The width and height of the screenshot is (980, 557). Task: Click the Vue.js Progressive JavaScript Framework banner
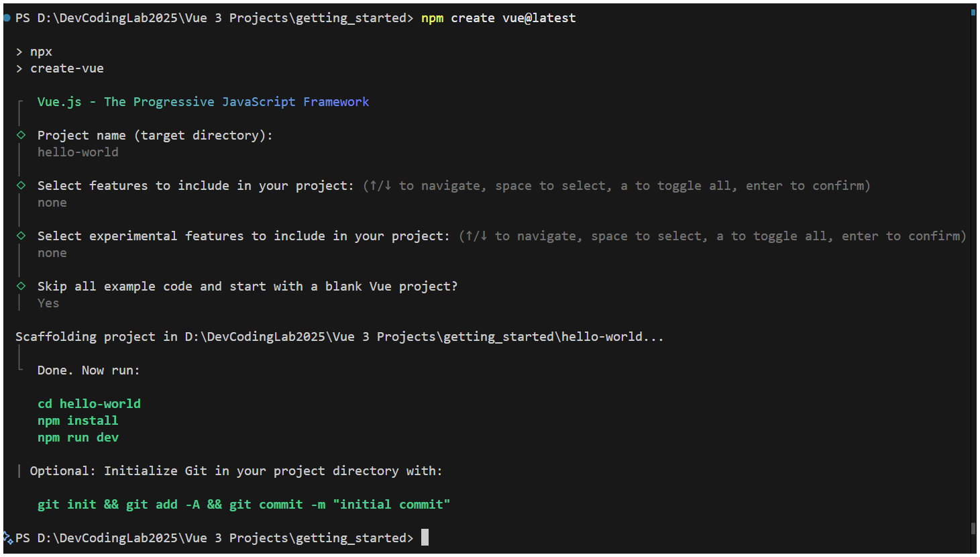tap(203, 101)
